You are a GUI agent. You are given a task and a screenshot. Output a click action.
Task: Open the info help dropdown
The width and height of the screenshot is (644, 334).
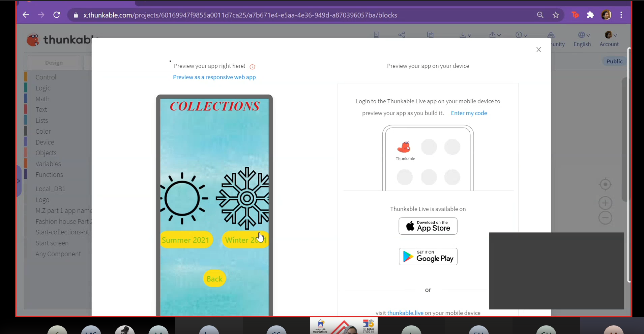click(x=521, y=35)
